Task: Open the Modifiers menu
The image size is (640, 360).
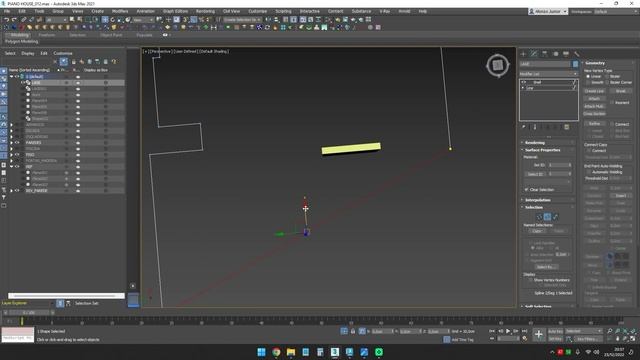Action: [x=120, y=11]
